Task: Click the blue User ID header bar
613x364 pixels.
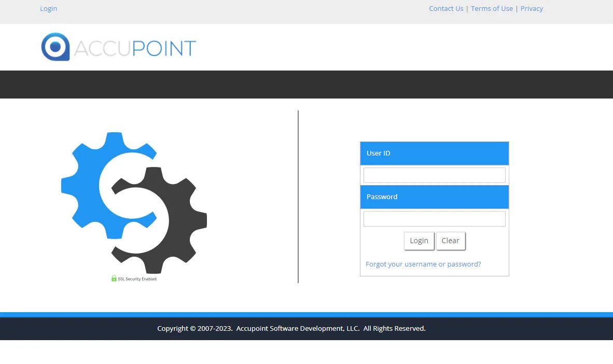Action: (434, 153)
